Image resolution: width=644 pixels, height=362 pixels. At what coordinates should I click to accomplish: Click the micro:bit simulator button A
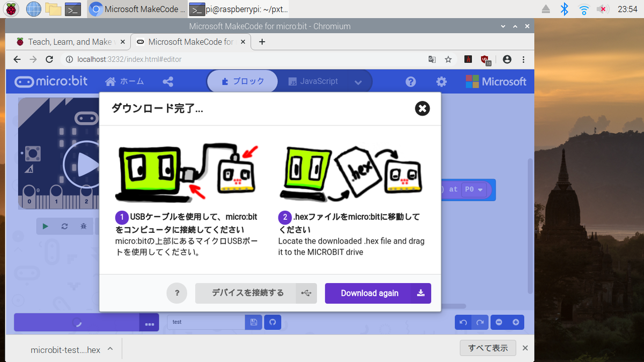point(33,154)
